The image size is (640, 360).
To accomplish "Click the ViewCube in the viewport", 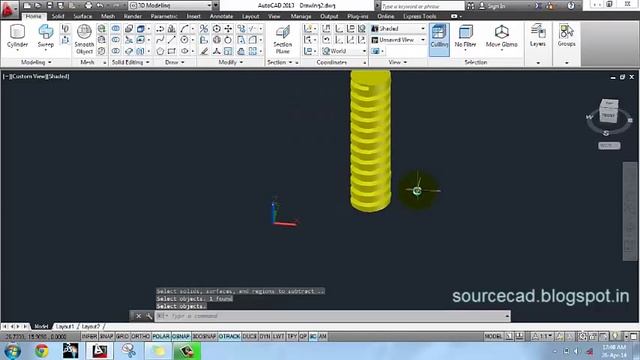I will pos(609,111).
